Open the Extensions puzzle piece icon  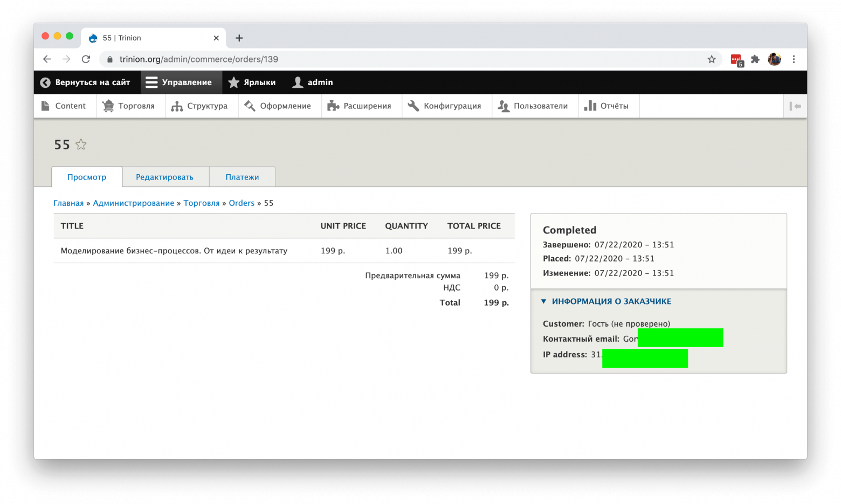[x=755, y=59]
